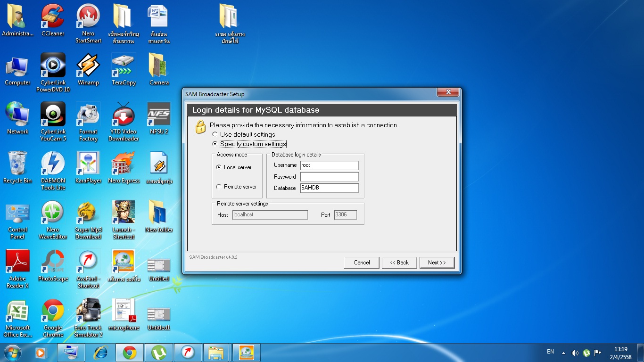Screen dimensions: 644x362
Task: Open the CCleaner desktop shortcut
Action: pos(53,21)
